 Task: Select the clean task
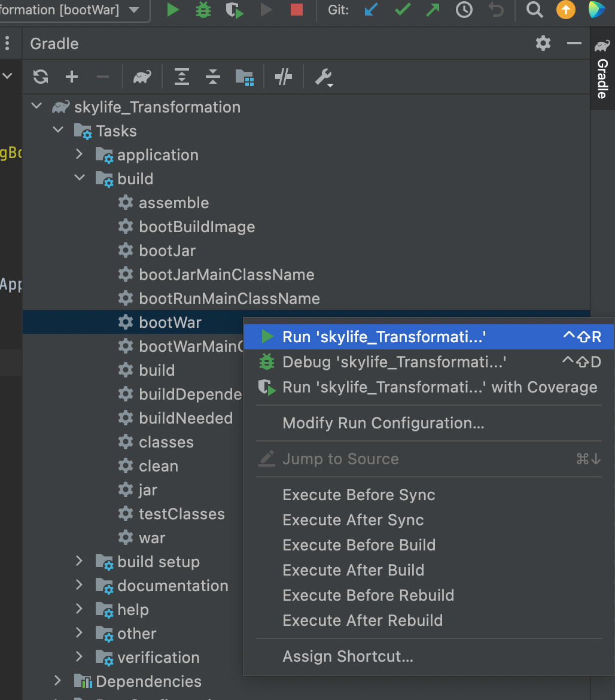pos(159,466)
